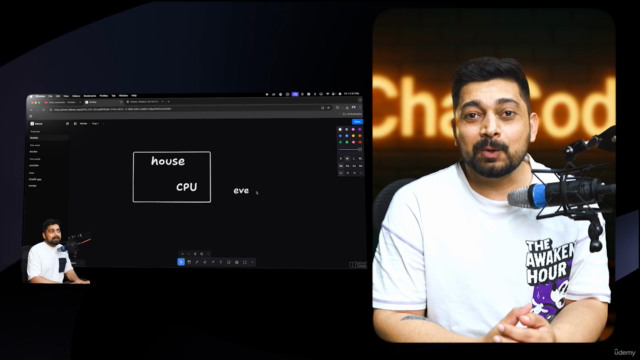Choose the first font style option
Image resolution: width=640 pixels, height=360 pixels.
click(341, 166)
